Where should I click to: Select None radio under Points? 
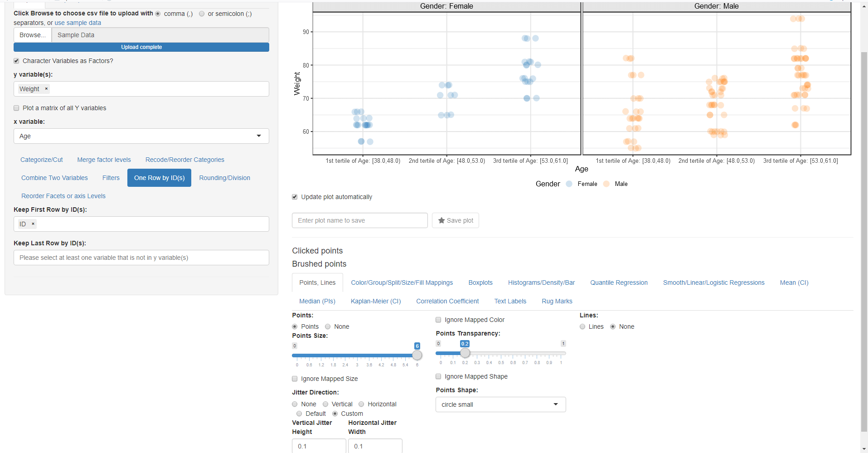328,326
